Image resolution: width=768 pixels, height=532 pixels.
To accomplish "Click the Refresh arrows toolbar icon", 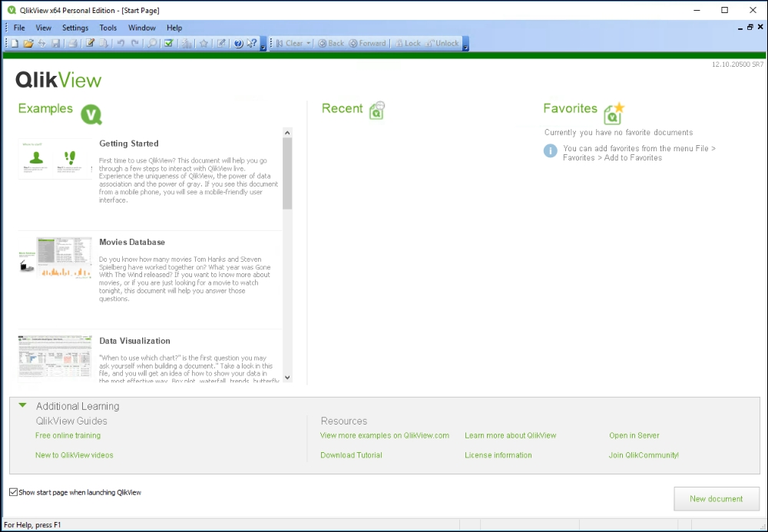I will [x=42, y=44].
